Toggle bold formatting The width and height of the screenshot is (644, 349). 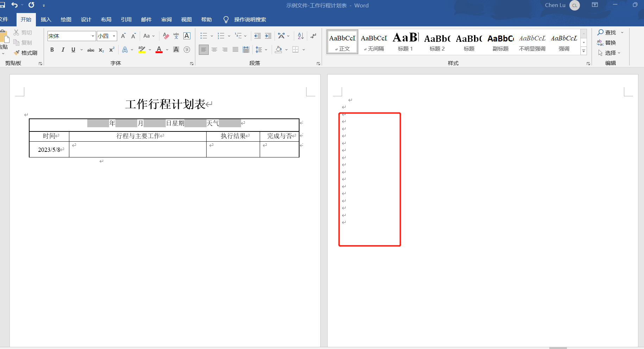[52, 50]
